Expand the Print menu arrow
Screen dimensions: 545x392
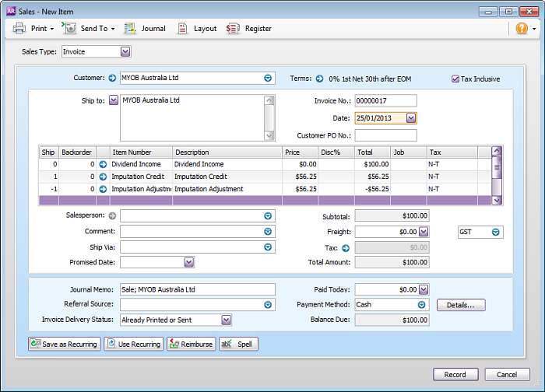pyautogui.click(x=52, y=29)
